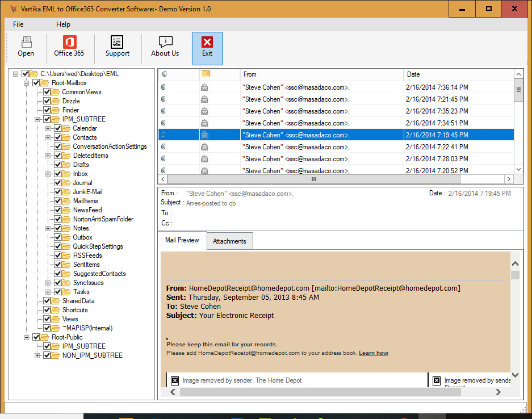This screenshot has height=419, width=532.
Task: Click the Outbox folder icon
Action: (66, 237)
